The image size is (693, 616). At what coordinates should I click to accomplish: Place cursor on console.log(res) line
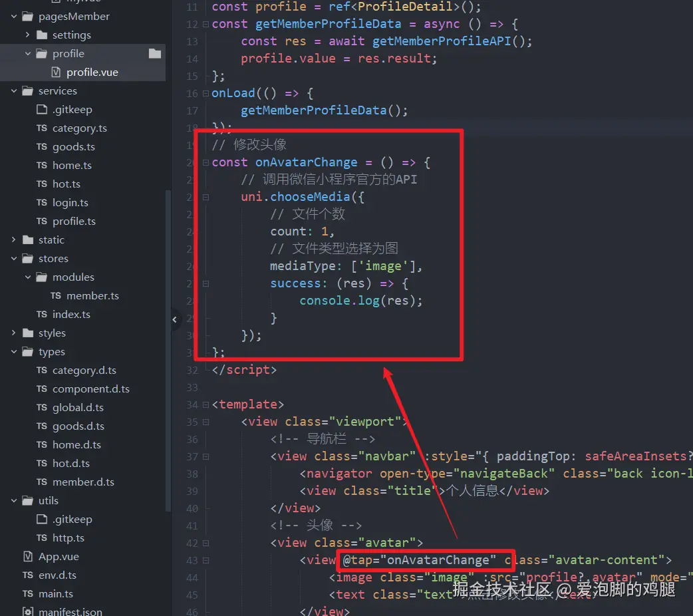pos(360,301)
